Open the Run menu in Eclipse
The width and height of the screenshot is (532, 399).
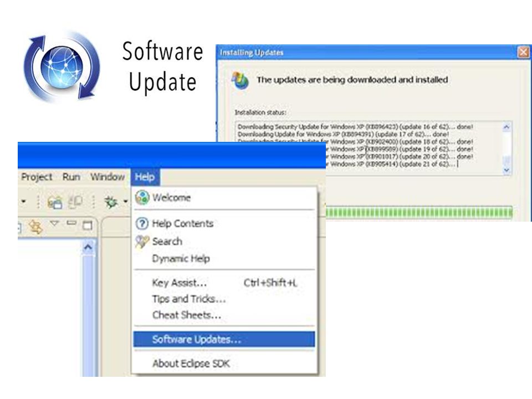71,177
